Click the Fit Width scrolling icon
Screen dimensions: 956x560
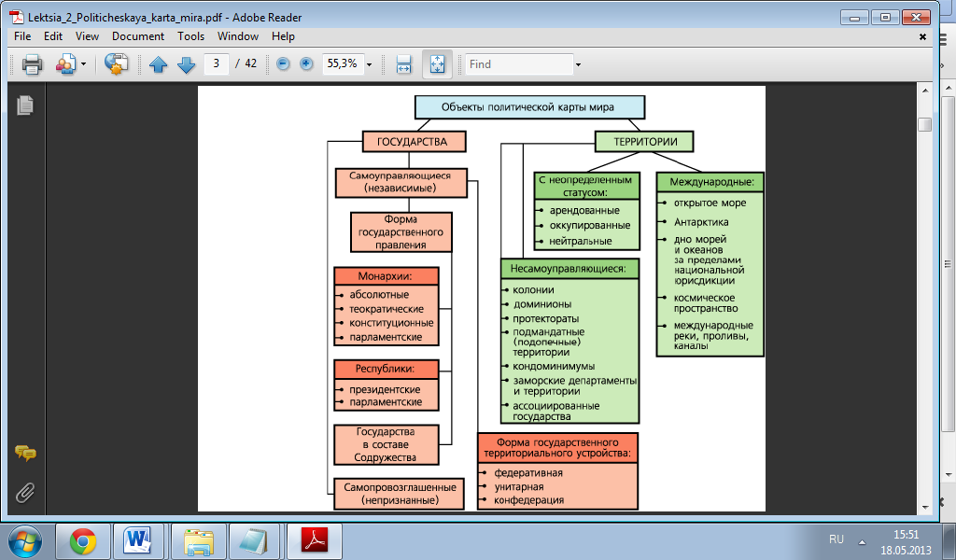(x=403, y=64)
